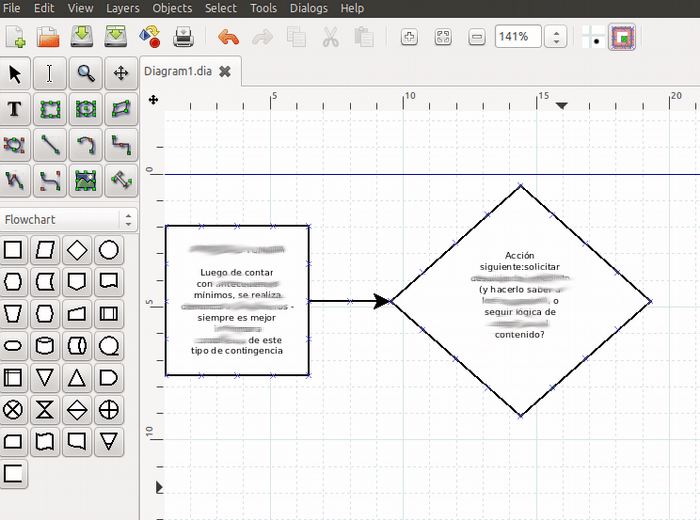Click the Print diagram icon
The width and height of the screenshot is (700, 520).
point(183,37)
